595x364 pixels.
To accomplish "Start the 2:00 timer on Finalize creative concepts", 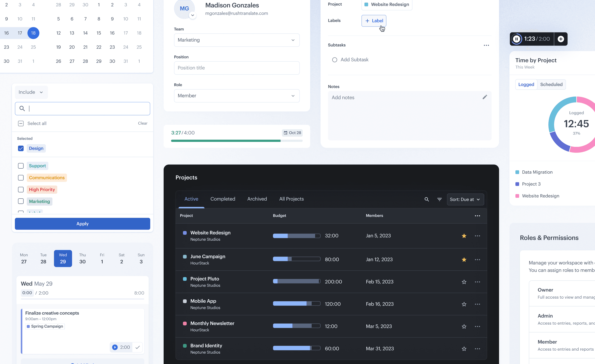I will click(x=115, y=347).
